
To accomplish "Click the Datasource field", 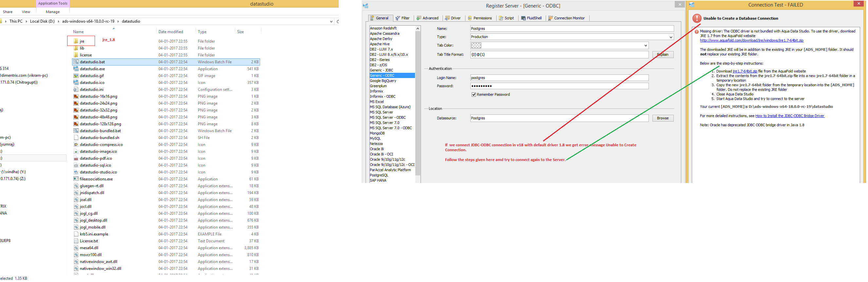I will point(559,118).
